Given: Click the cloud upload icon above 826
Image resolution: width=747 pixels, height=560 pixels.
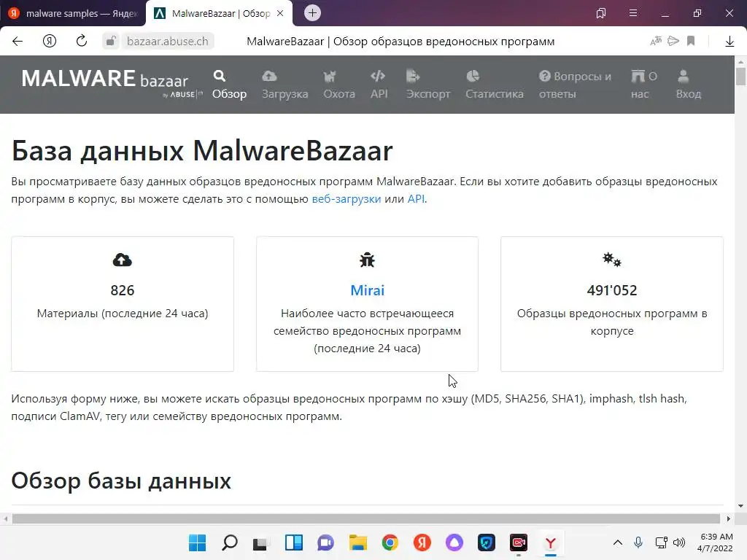Looking at the screenshot, I should point(123,260).
